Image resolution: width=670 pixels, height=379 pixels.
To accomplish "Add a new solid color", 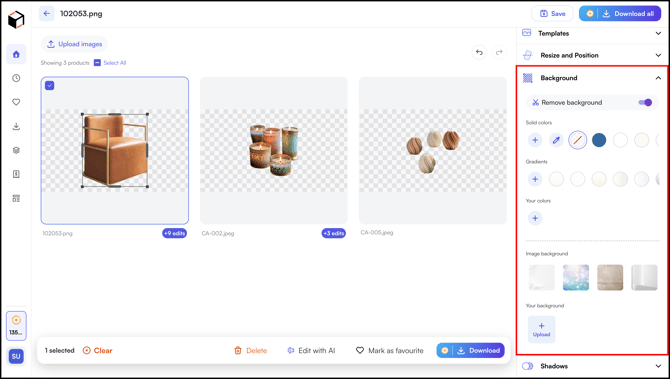I will click(535, 140).
